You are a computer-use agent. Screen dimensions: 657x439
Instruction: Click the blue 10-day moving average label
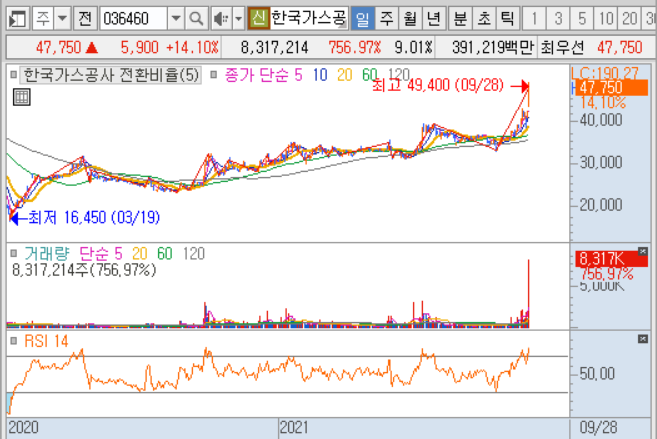[320, 75]
